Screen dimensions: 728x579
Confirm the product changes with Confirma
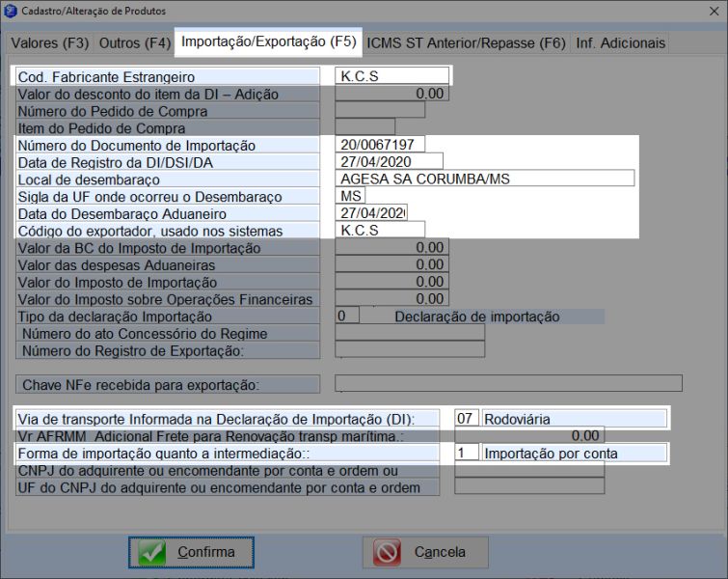pos(191,552)
